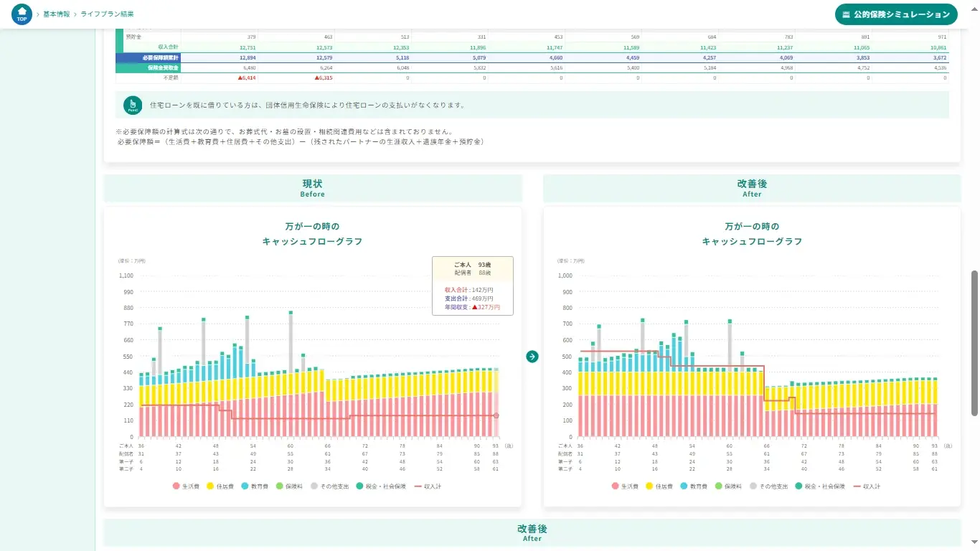Select the 現状 Before header tab
This screenshot has height=551, width=980.
coord(313,188)
